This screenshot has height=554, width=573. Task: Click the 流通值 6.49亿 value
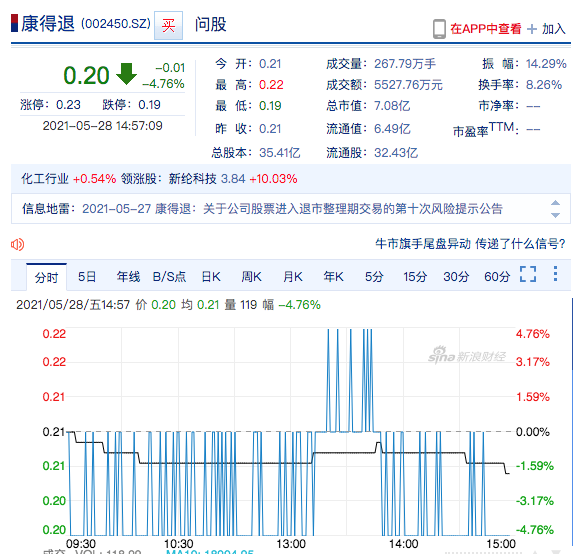point(392,129)
